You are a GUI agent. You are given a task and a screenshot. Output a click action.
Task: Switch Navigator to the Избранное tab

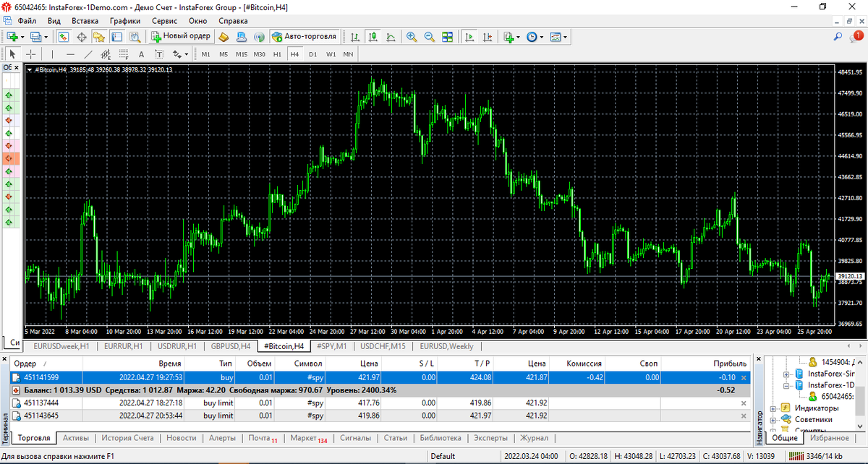pyautogui.click(x=829, y=438)
